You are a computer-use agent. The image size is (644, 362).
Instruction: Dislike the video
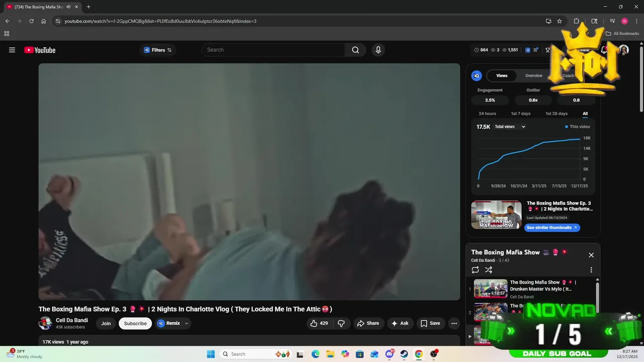(341, 323)
